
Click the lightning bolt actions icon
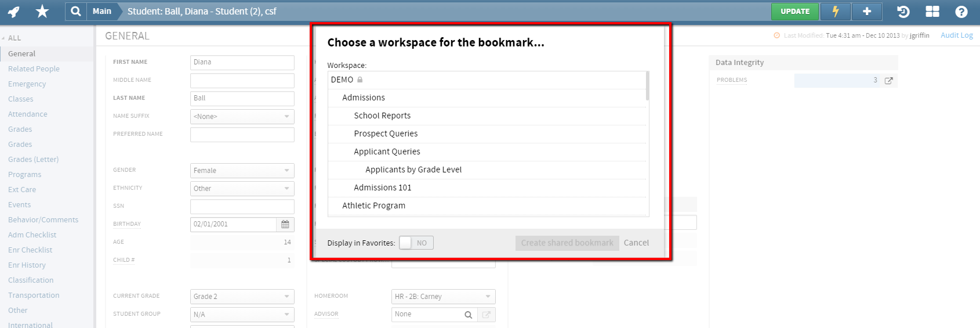point(836,12)
